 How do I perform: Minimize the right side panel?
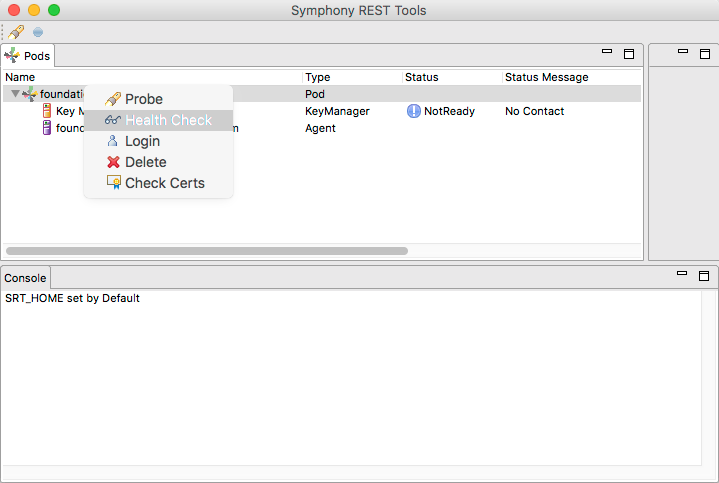tap(683, 52)
